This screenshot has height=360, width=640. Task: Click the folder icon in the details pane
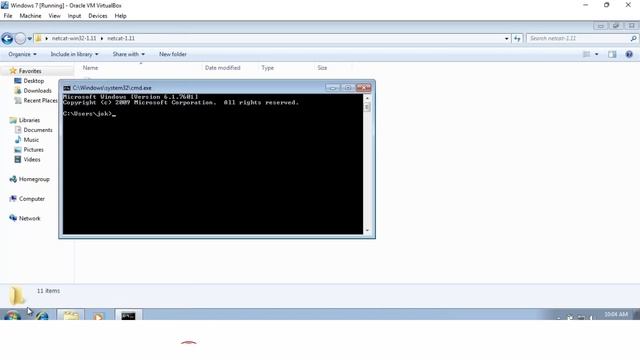pos(17,296)
